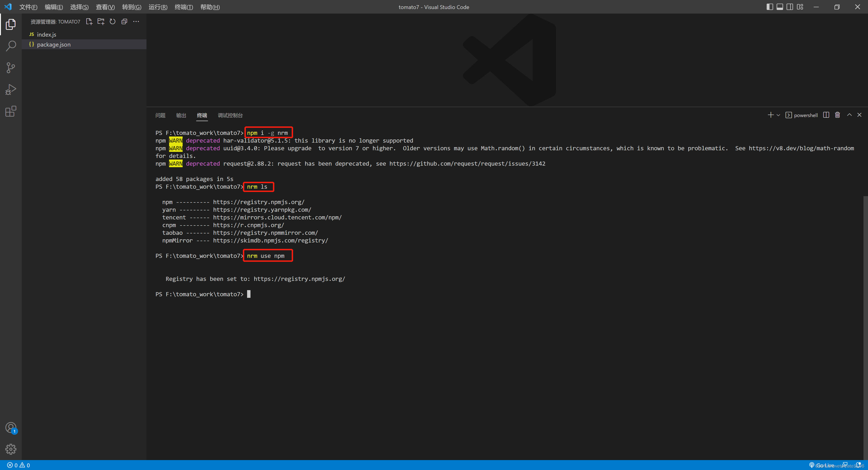868x470 pixels.
Task: Open the Run and Debug view
Action: (11, 90)
